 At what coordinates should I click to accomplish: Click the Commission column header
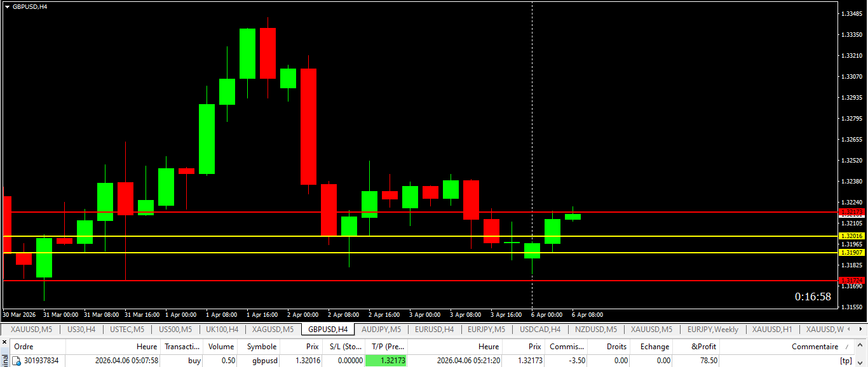pyautogui.click(x=566, y=347)
